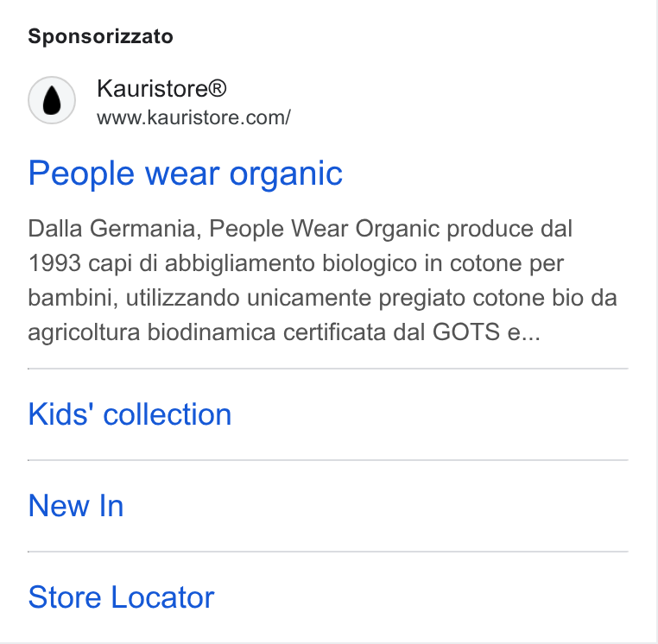Click the word Germania in the description
This screenshot has width=658, height=644.
(142, 229)
